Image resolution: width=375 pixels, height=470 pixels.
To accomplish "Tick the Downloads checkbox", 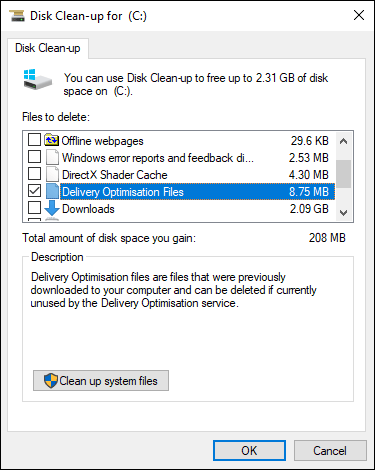I will point(34,208).
